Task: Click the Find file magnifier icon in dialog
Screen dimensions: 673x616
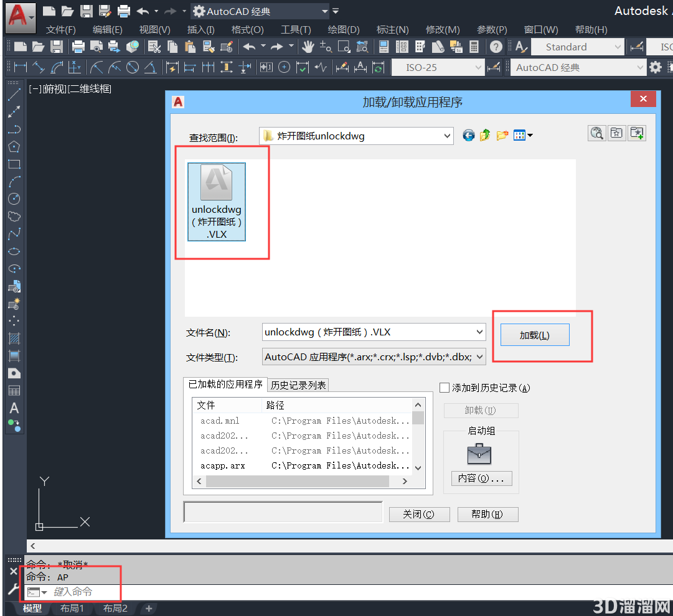Action: [596, 133]
